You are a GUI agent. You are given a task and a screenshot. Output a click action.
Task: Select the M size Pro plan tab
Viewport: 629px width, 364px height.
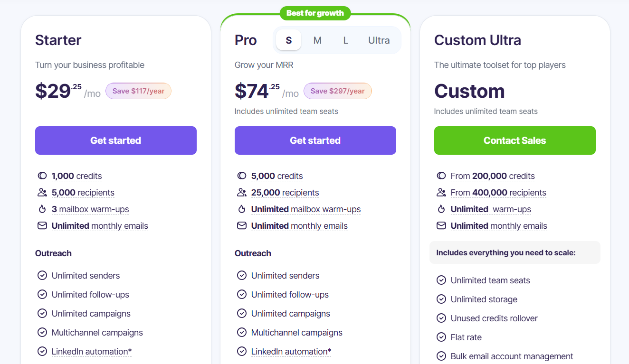pyautogui.click(x=317, y=40)
